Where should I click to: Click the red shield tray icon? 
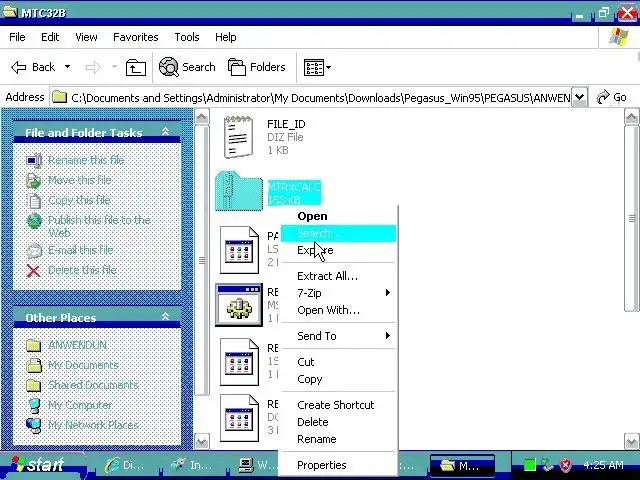(x=566, y=465)
